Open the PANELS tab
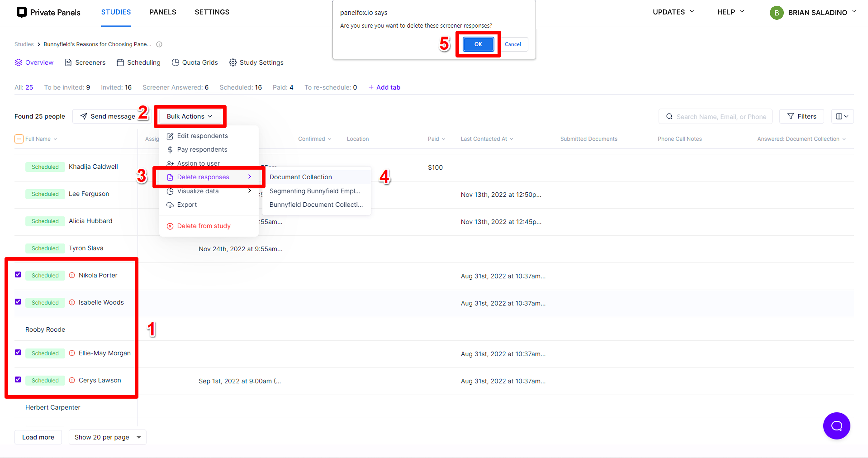 pos(163,12)
